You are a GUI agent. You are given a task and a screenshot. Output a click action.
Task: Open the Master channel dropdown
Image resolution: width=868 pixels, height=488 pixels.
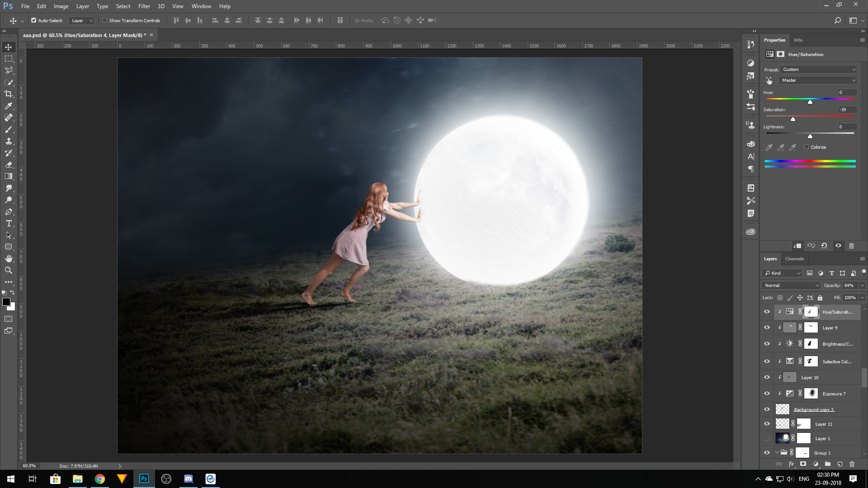(x=819, y=80)
